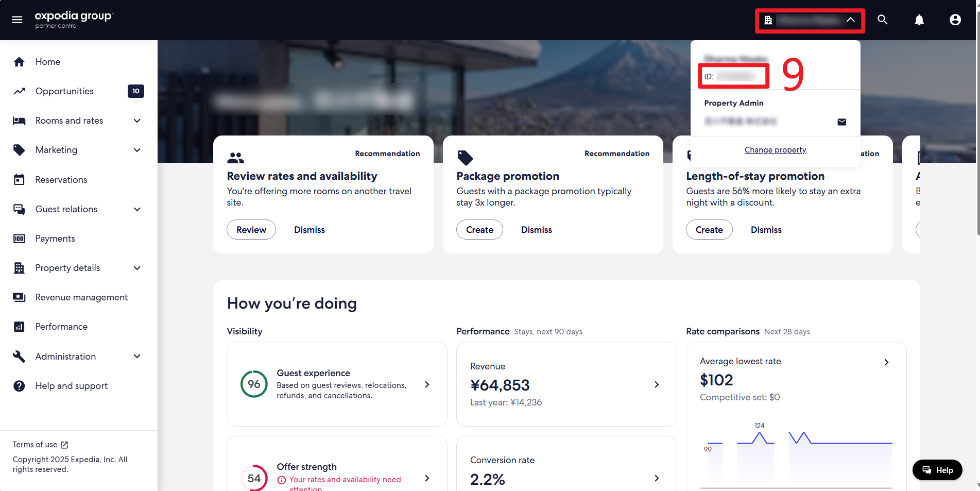Go to Revenue management page
Screen dimensions: 980x491
[x=81, y=297]
